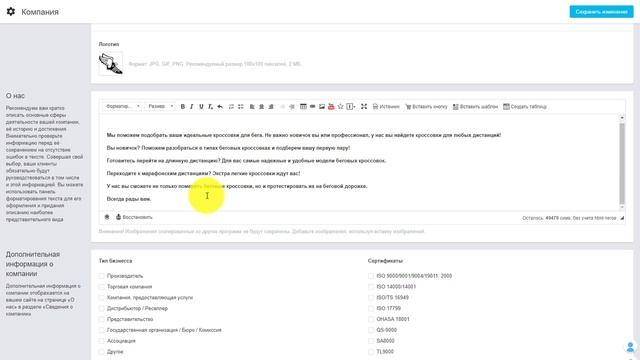Viewport: 640px width, 360px height.
Task: Check Компания, предоставляющая услуги checkbox
Action: point(102,298)
